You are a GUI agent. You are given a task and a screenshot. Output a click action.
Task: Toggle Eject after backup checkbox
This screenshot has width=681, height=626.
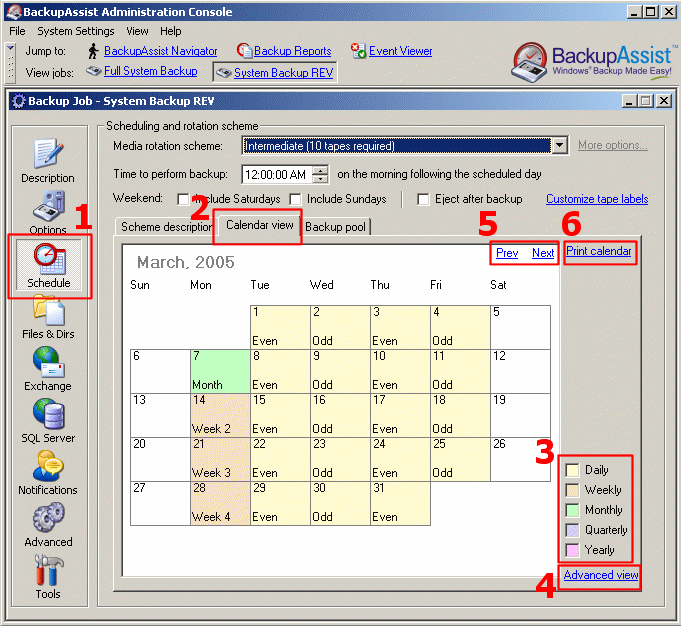pyautogui.click(x=423, y=199)
